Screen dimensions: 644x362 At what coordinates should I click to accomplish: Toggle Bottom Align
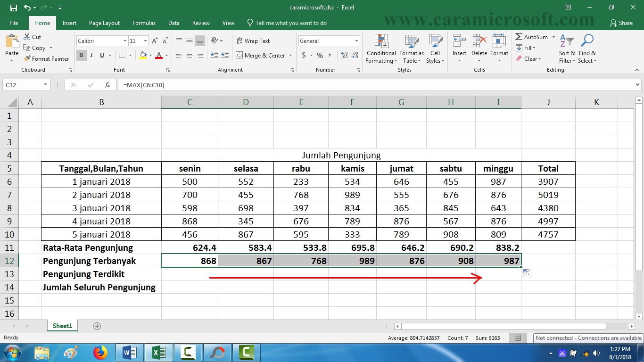200,41
